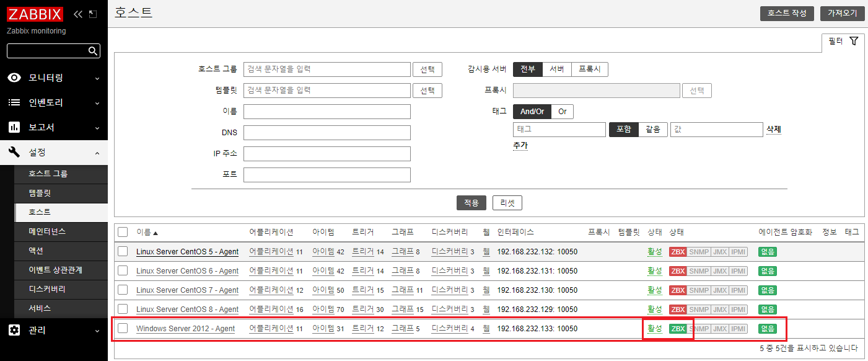
Task: Click 없음 encryption badge of Windows Server row
Action: 768,329
